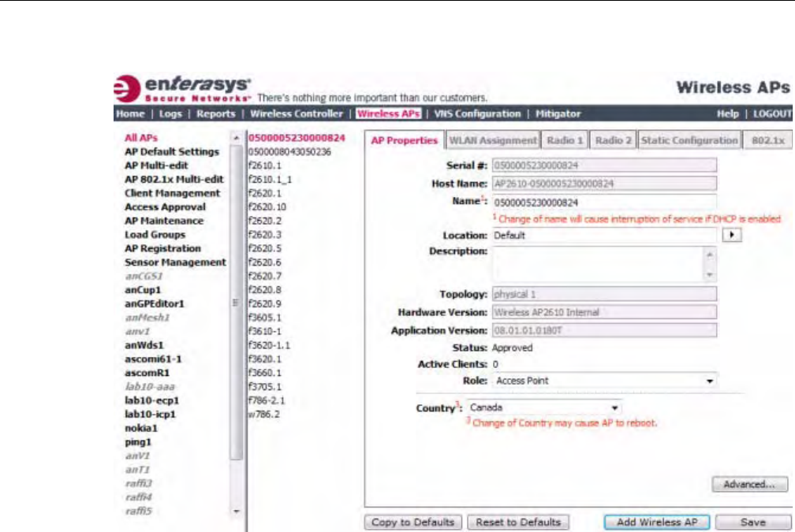This screenshot has height=532, width=795.
Task: Open Wireless Controller menu
Action: [x=297, y=114]
